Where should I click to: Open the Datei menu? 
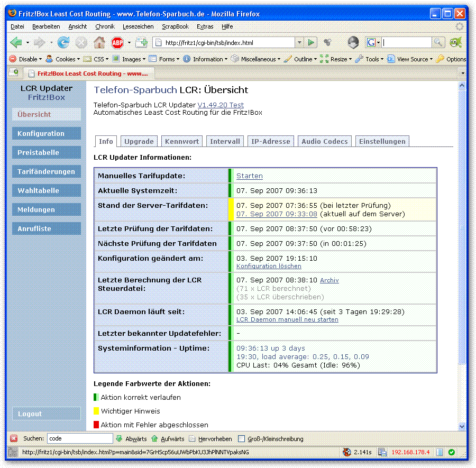click(17, 26)
